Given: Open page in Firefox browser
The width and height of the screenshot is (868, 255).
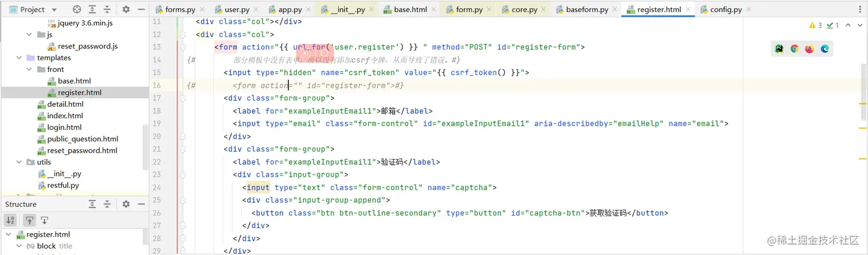Looking at the screenshot, I should pos(809,49).
